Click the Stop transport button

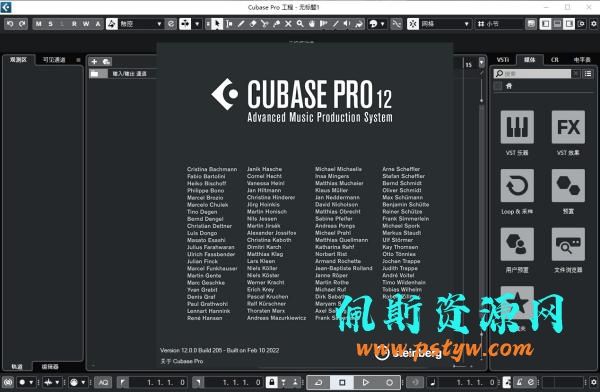342,382
